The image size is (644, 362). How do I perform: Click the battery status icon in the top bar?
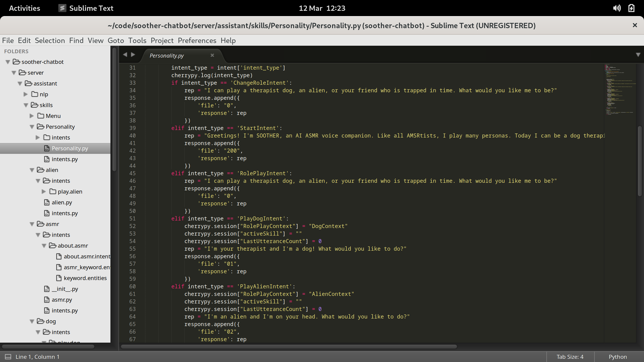click(631, 8)
